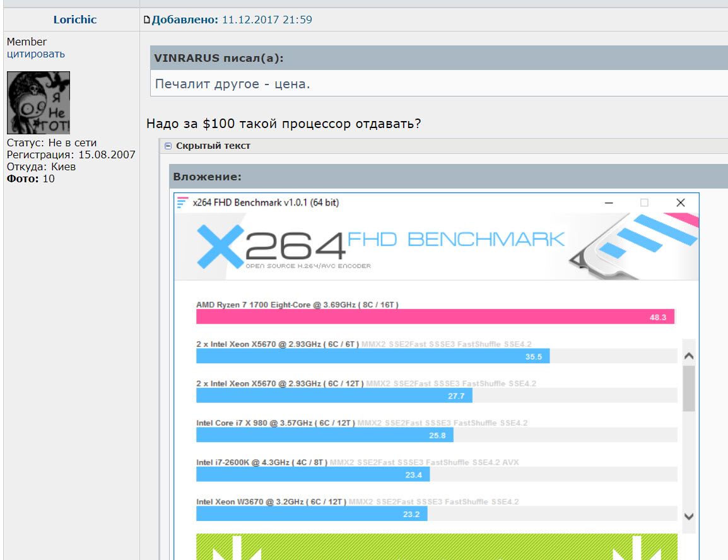Viewport: 728px width, 560px height.
Task: Click the 'Intel i7-2600K @ 4.3GHz' label
Action: coord(262,462)
